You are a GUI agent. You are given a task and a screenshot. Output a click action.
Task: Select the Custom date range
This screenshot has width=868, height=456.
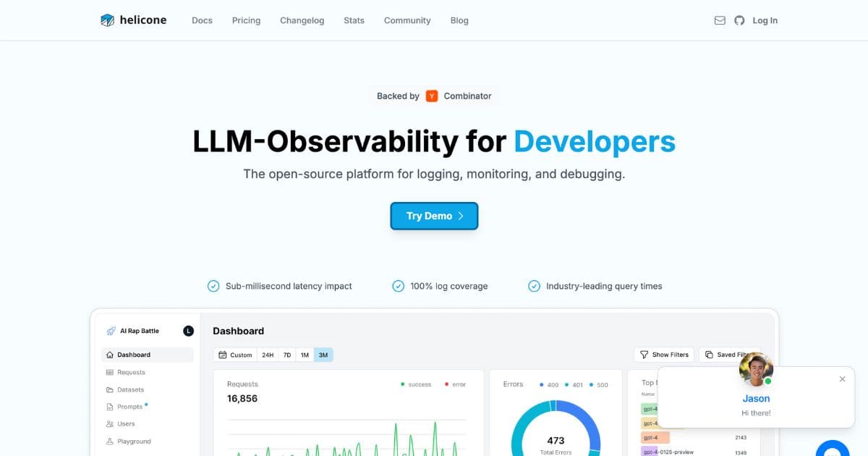pyautogui.click(x=235, y=355)
